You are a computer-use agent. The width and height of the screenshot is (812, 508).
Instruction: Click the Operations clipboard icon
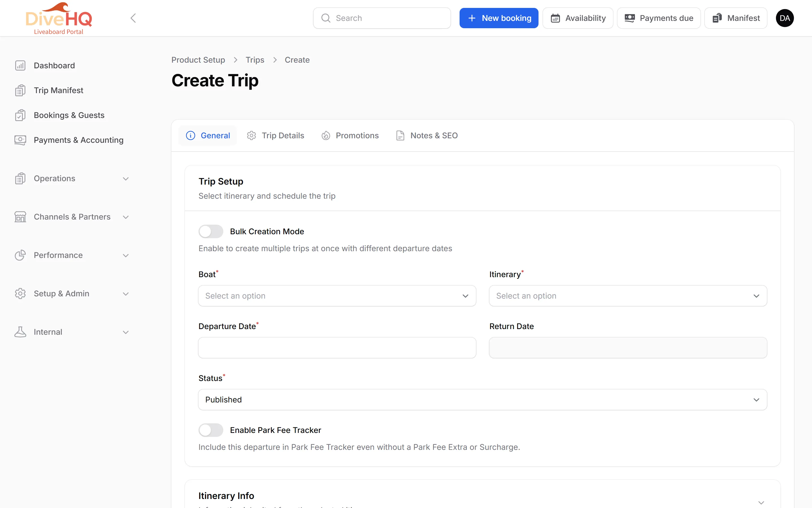(20, 178)
